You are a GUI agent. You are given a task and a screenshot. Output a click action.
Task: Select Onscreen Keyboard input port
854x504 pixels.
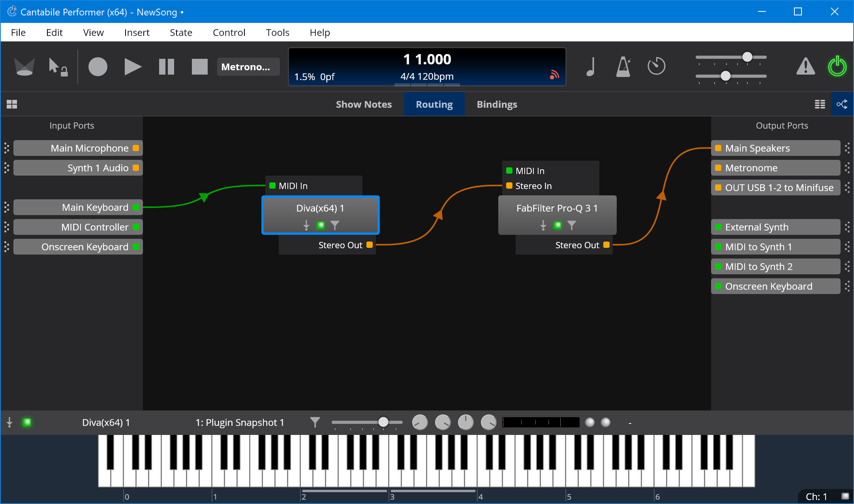tap(78, 247)
